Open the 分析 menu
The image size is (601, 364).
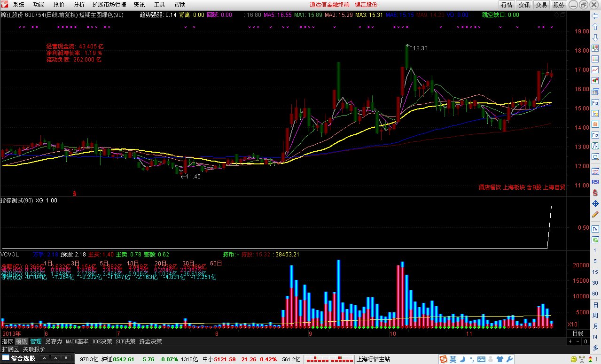pyautogui.click(x=79, y=5)
